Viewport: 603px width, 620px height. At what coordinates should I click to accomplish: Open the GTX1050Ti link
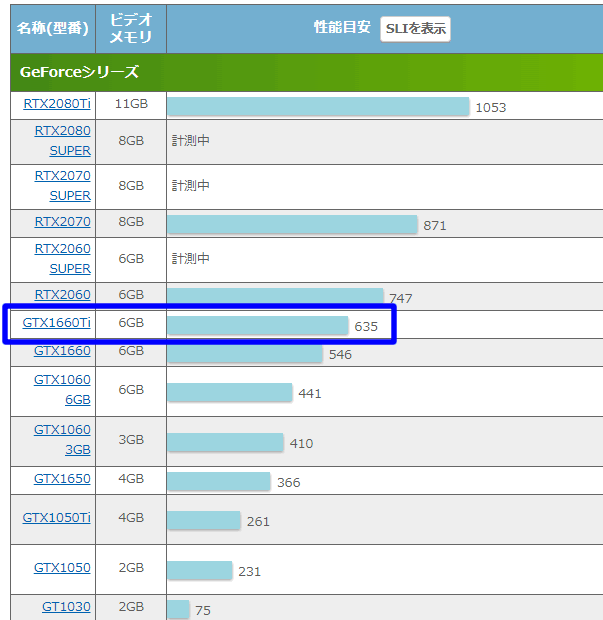click(57, 518)
